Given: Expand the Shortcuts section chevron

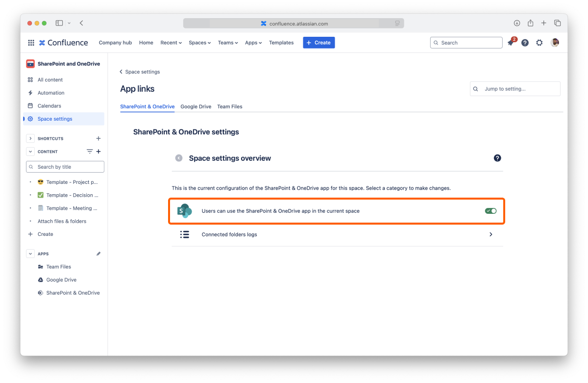Looking at the screenshot, I should (30, 139).
